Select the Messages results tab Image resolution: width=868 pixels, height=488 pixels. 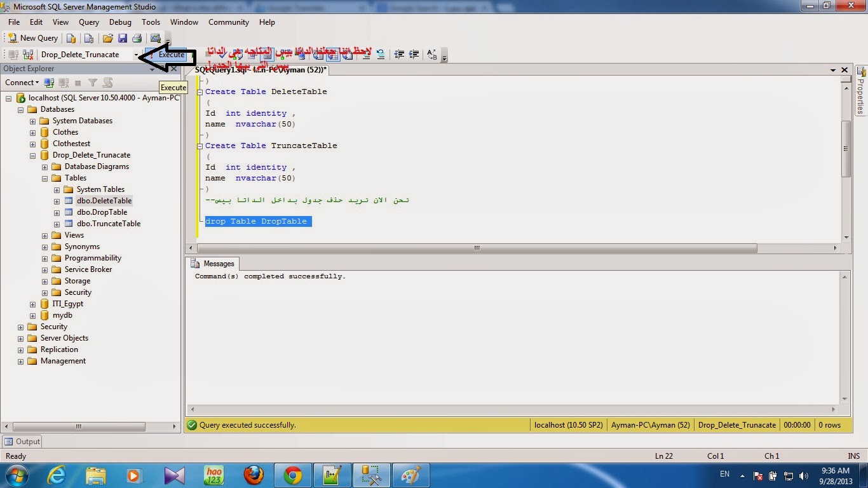(213, 264)
